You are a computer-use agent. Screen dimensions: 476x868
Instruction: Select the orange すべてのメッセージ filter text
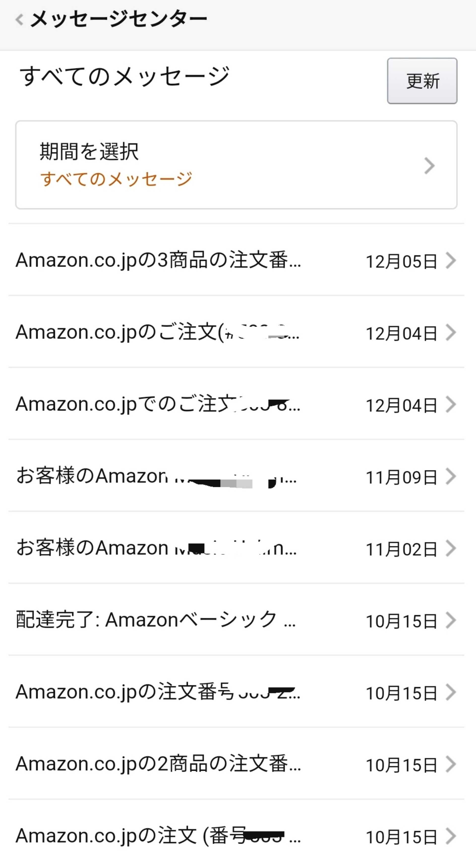pyautogui.click(x=116, y=179)
